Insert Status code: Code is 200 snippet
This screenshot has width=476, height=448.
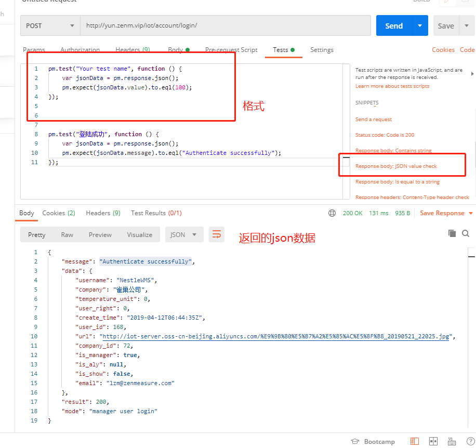point(385,135)
